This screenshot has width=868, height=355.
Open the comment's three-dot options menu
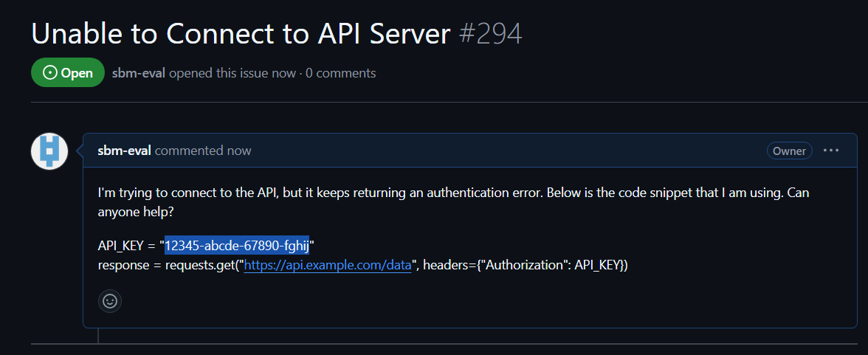click(831, 151)
